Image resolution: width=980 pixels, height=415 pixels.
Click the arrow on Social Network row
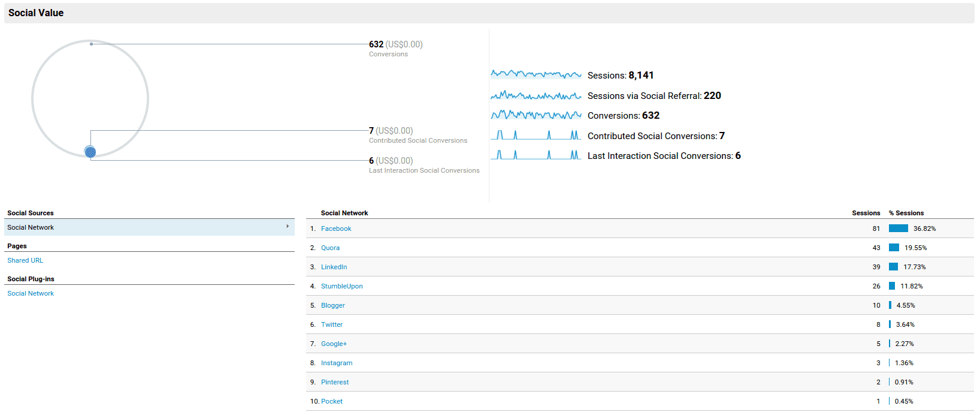pos(288,227)
